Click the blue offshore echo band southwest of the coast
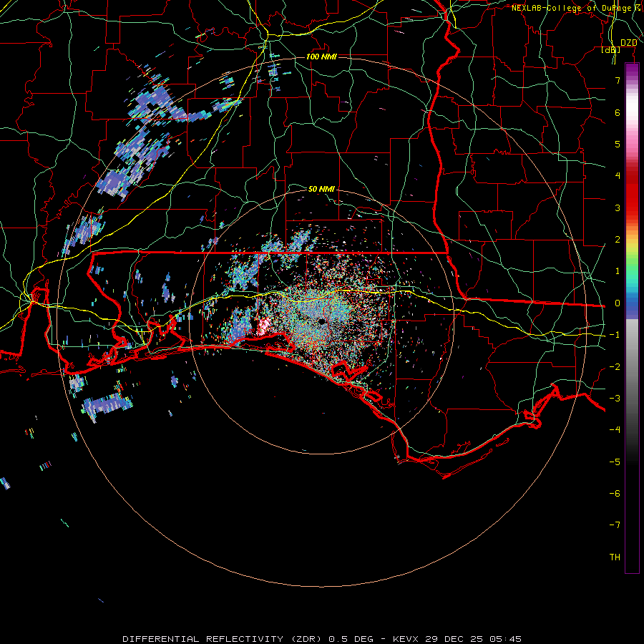The height and width of the screenshot is (644, 644). click(x=107, y=404)
